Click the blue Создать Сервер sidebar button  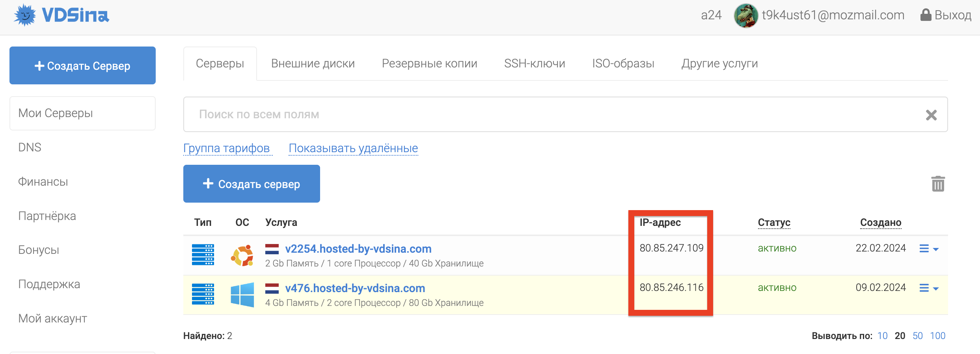[x=82, y=65]
